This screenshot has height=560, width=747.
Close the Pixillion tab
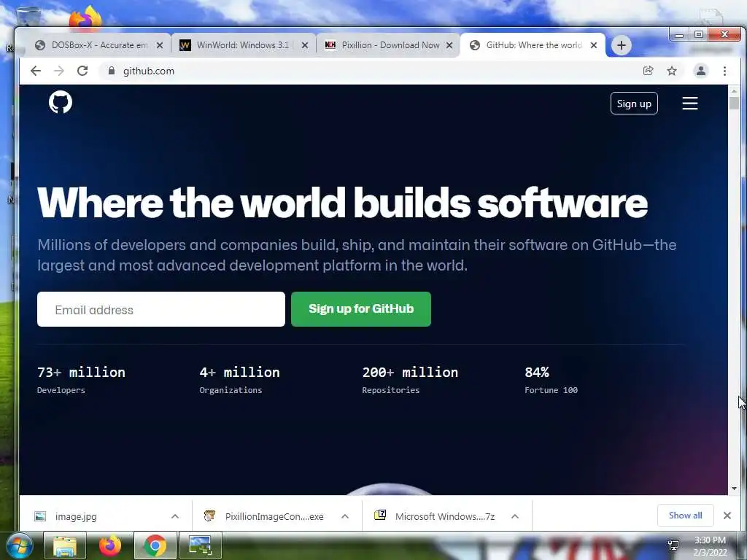point(449,45)
